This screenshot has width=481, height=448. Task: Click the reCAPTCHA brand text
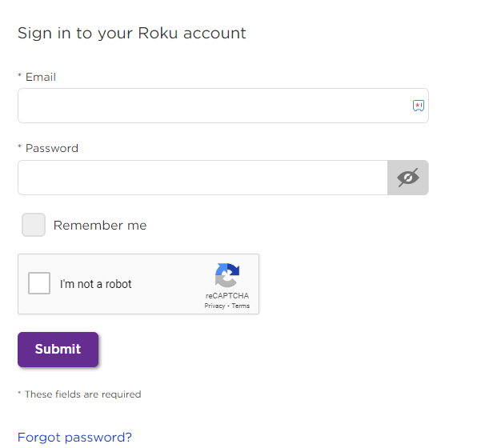pos(227,296)
